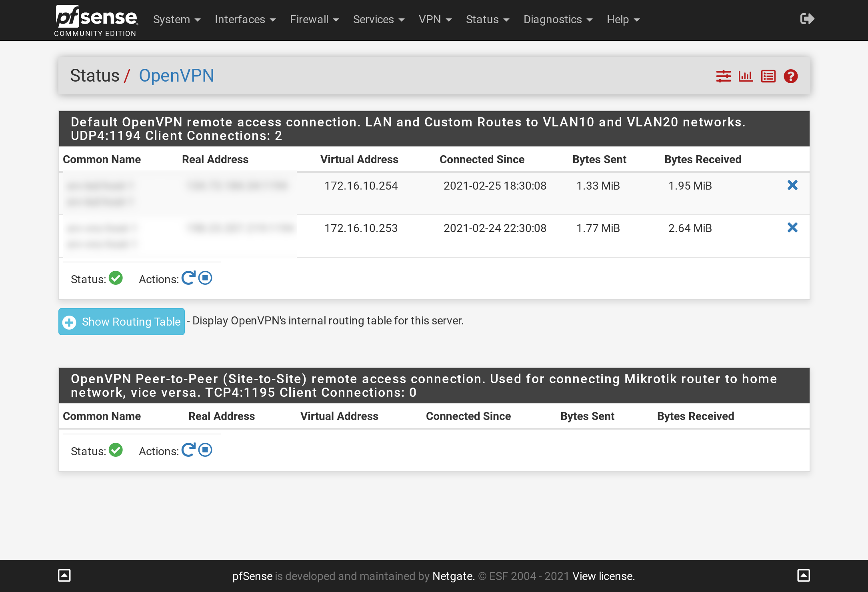Log out of pfSense
Image resolution: width=868 pixels, height=592 pixels.
pyautogui.click(x=806, y=19)
